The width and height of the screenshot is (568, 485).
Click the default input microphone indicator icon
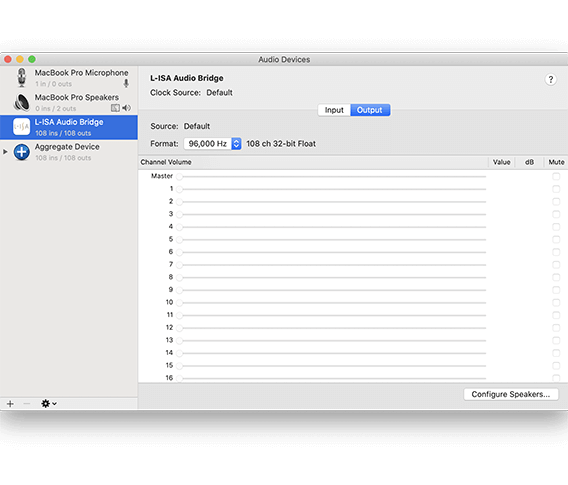[126, 84]
